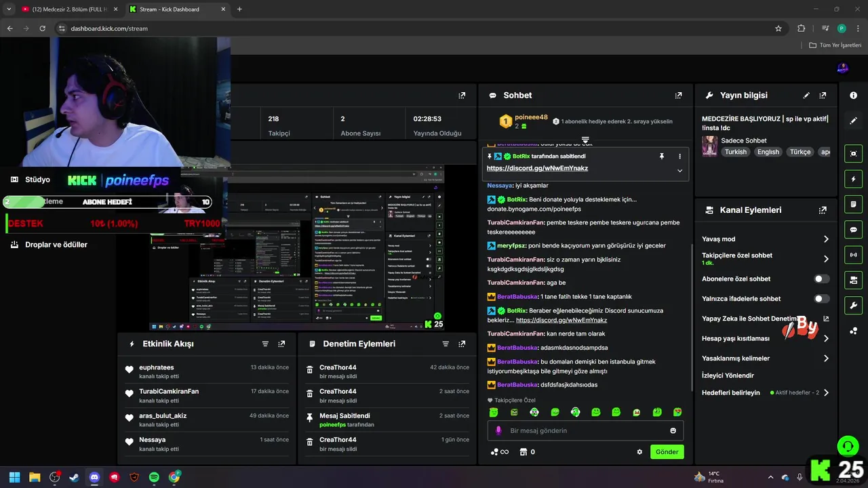Click İzleyici Yönlendir option

pos(728,375)
